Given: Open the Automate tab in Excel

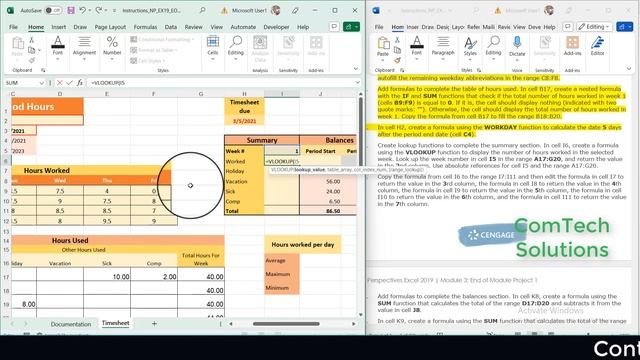Looking at the screenshot, I should point(243,27).
